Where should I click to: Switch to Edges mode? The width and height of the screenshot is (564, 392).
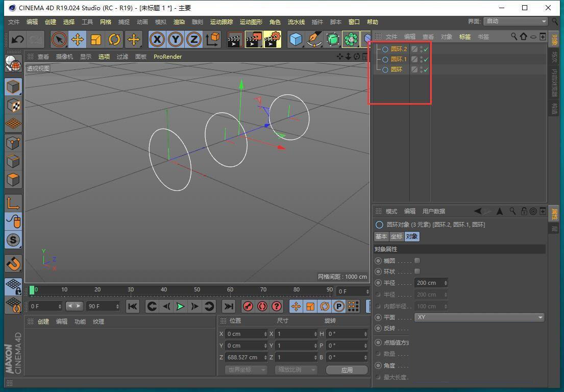coord(13,161)
